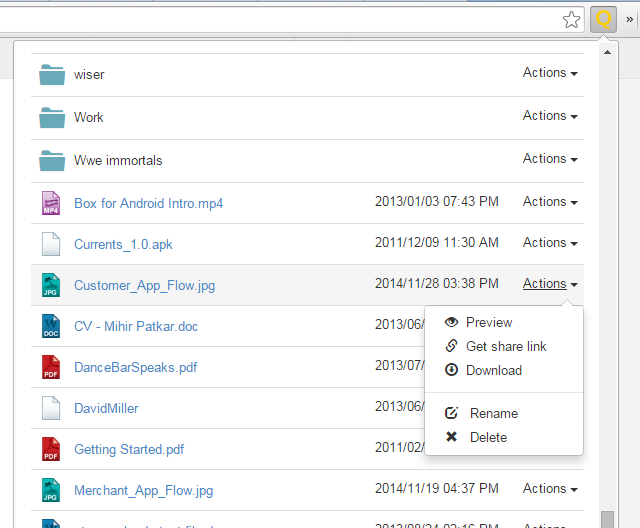Pick Delete in the Actions menu
The width and height of the screenshot is (640, 528).
click(x=488, y=437)
